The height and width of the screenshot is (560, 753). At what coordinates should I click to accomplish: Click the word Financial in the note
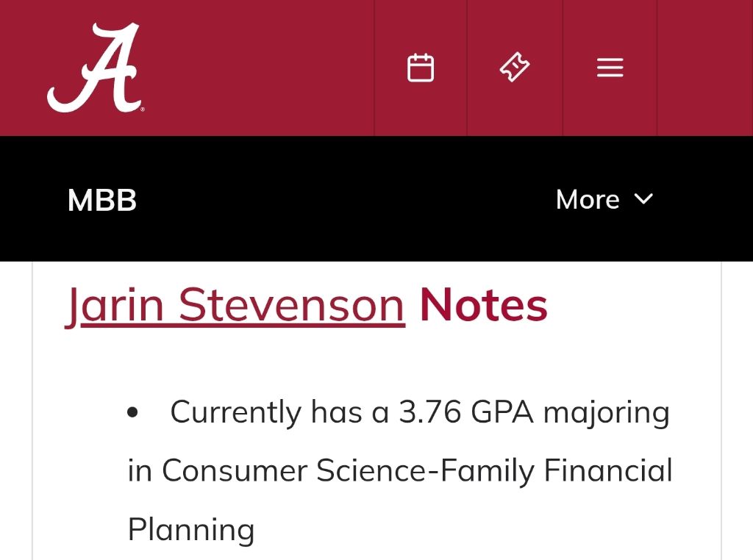click(608, 470)
